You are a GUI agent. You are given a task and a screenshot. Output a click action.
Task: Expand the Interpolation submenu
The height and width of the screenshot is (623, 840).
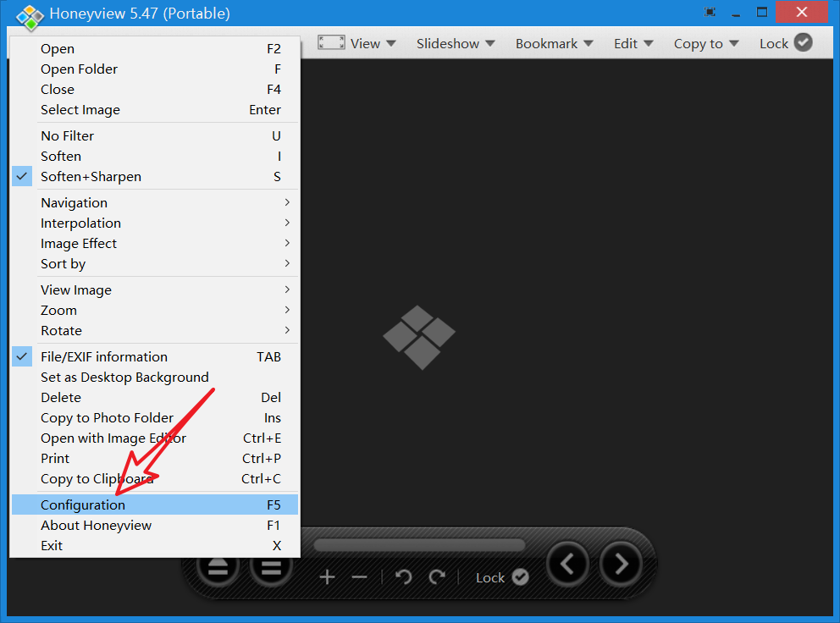pos(155,223)
